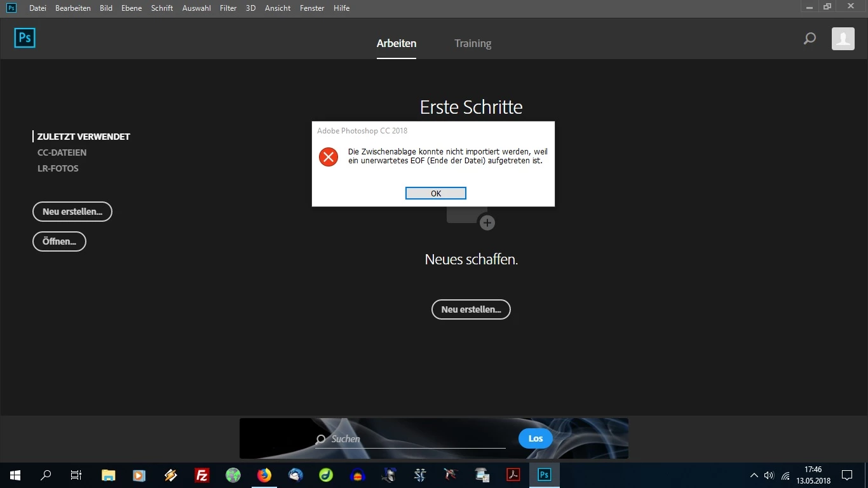868x488 pixels.
Task: Open the Auswahl menu
Action: click(x=196, y=8)
